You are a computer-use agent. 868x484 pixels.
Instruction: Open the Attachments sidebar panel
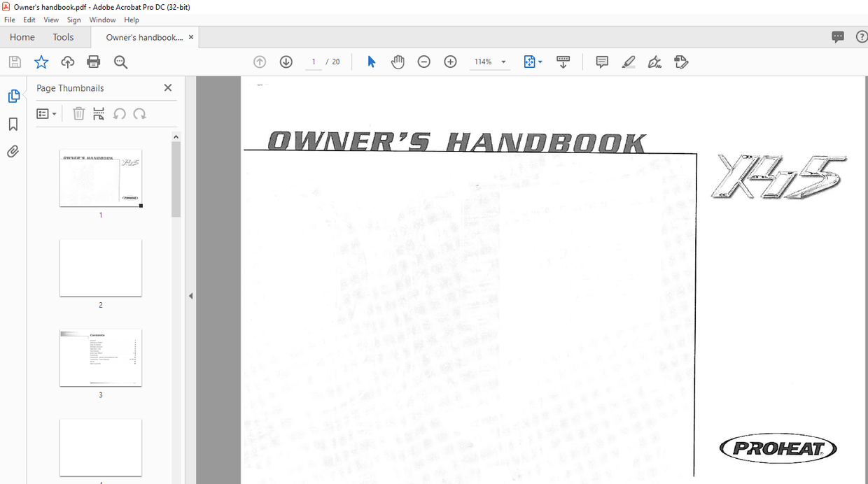coord(13,151)
